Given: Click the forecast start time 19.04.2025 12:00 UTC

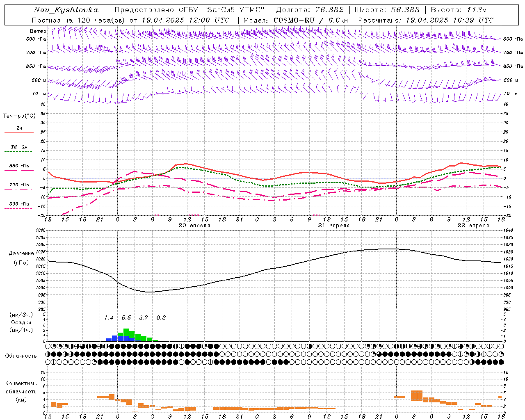Looking at the screenshot, I should [x=185, y=20].
